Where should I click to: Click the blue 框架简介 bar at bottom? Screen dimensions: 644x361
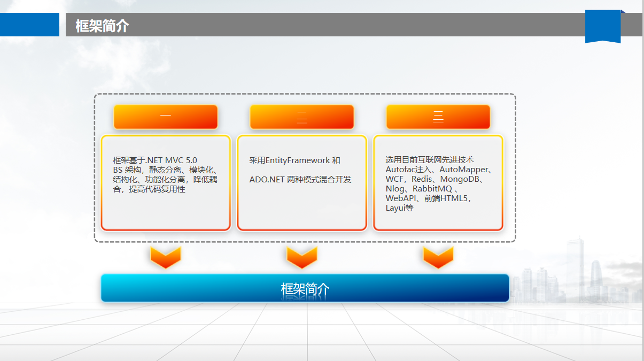[x=305, y=288]
